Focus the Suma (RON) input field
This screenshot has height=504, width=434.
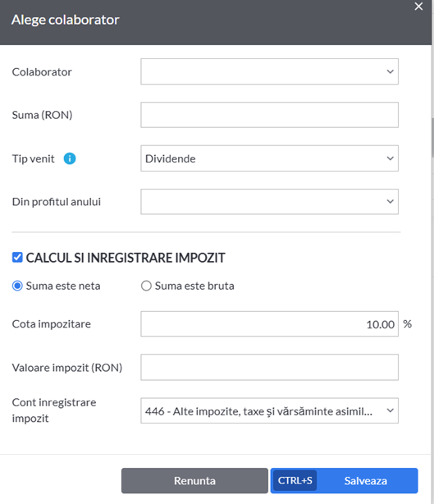[x=269, y=115]
